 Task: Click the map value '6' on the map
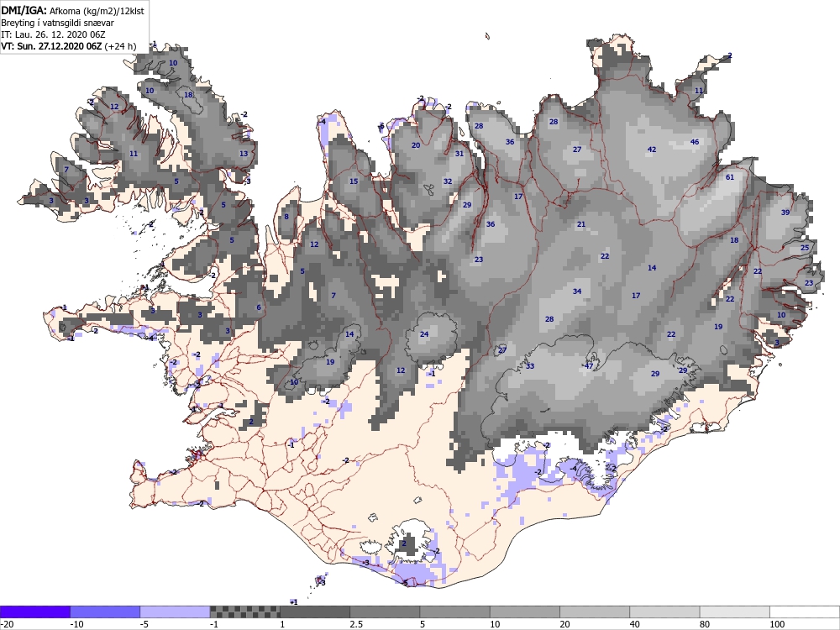[x=259, y=307]
